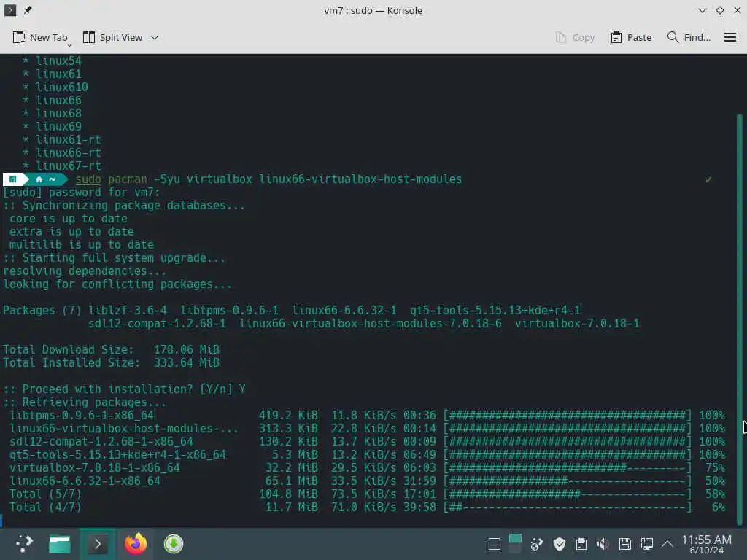Open the removable disk tray icon
Viewport: 747px width, 560px height.
click(625, 544)
